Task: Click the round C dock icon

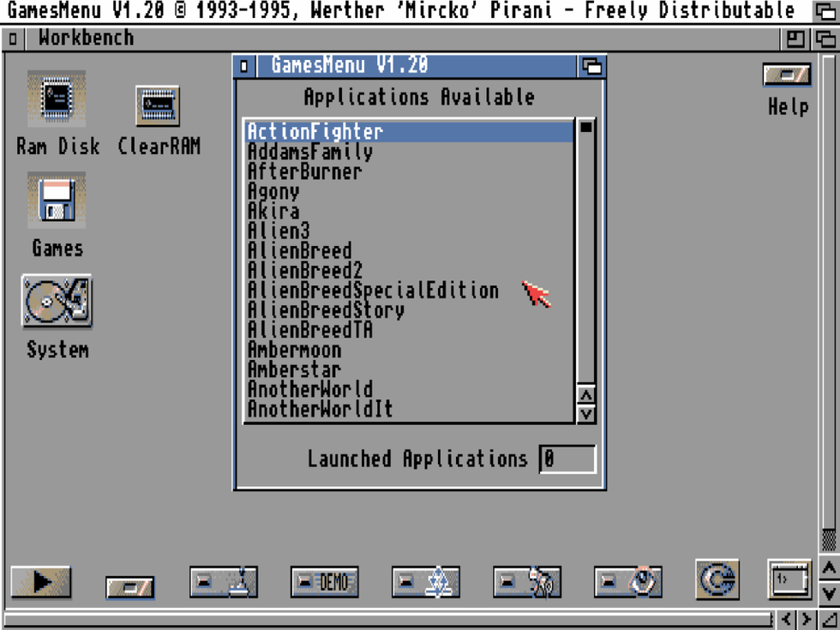Action: [717, 579]
